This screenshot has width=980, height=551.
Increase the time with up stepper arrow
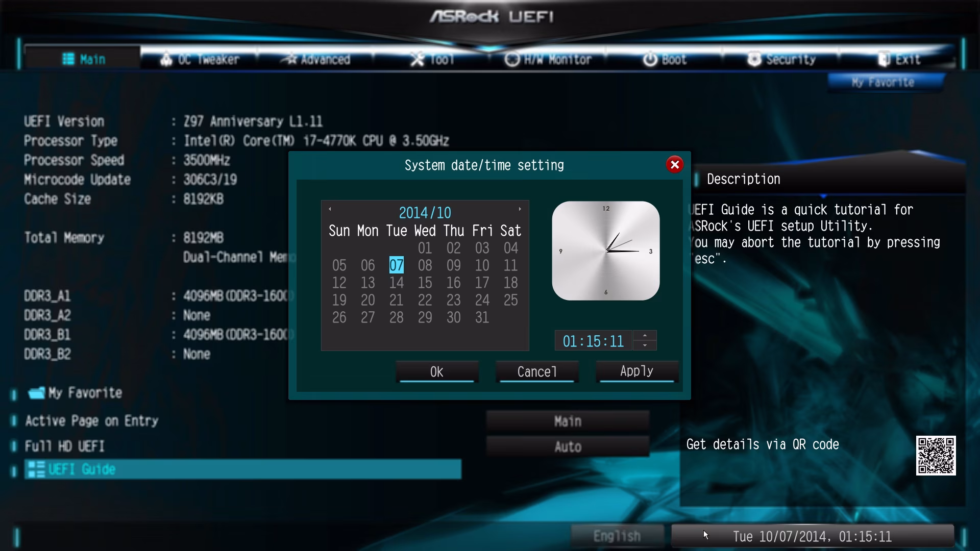[645, 335]
